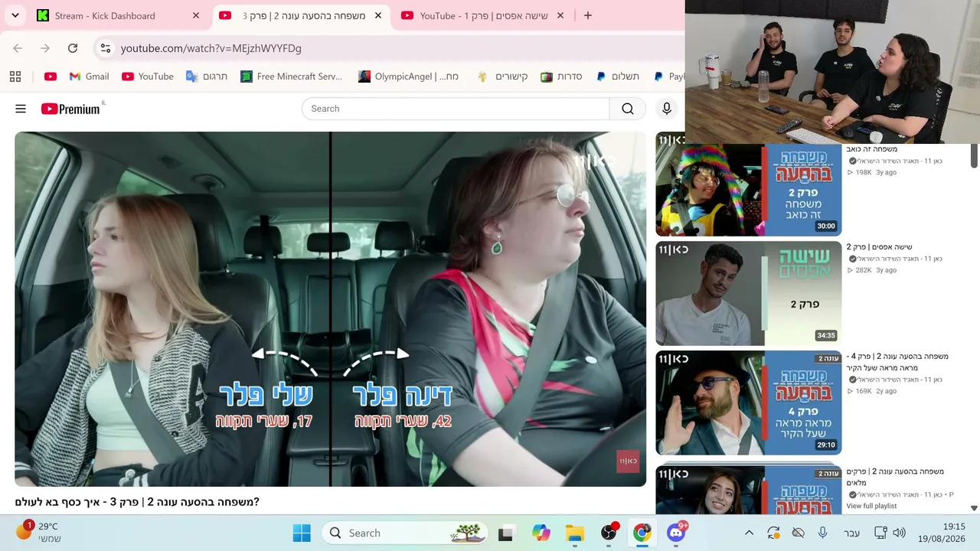Viewport: 980px width, 551px height.
Task: Click the sync status tray icon
Action: 773,533
